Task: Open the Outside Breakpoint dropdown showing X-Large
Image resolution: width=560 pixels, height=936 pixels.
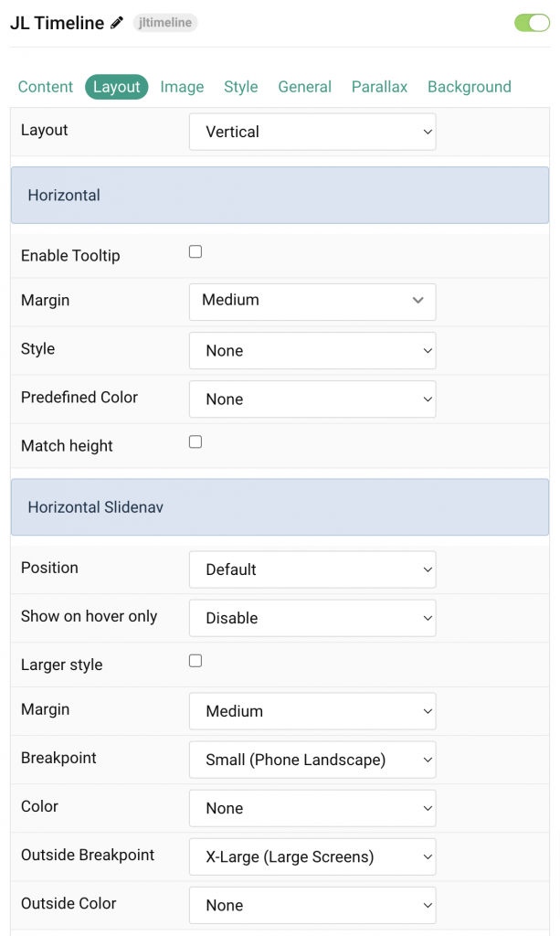Action: coord(312,856)
